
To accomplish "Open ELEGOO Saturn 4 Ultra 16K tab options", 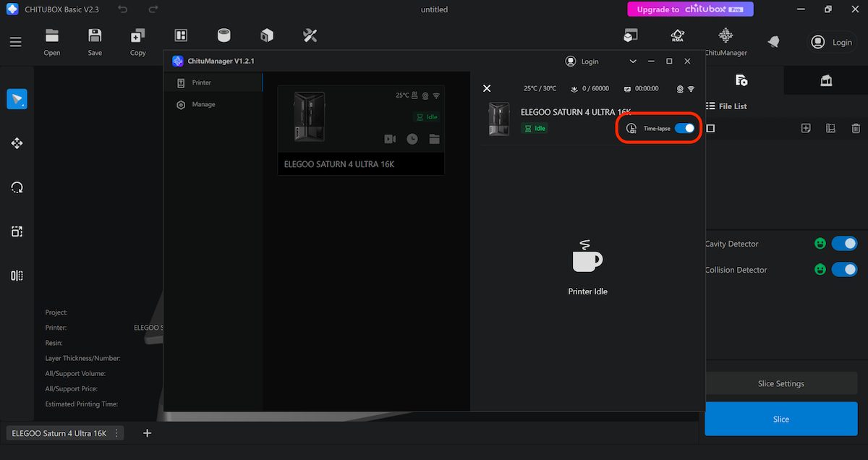I will (x=116, y=433).
